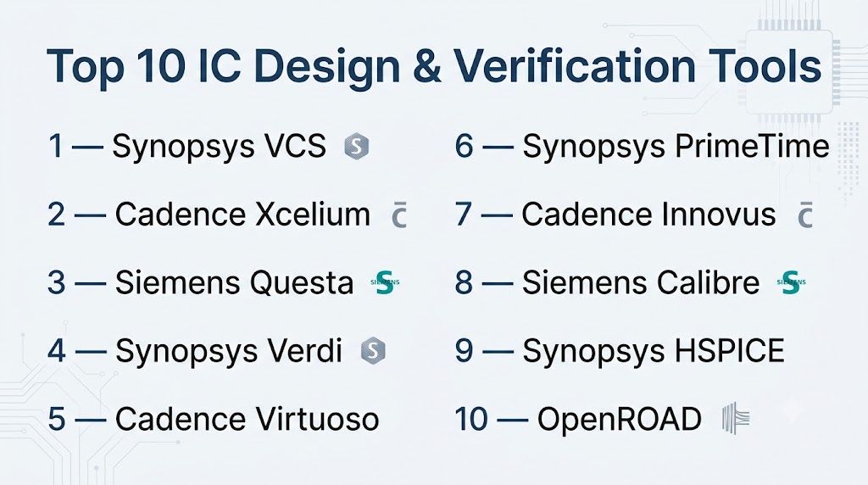Select the Synopsys VCS entry

(220, 147)
